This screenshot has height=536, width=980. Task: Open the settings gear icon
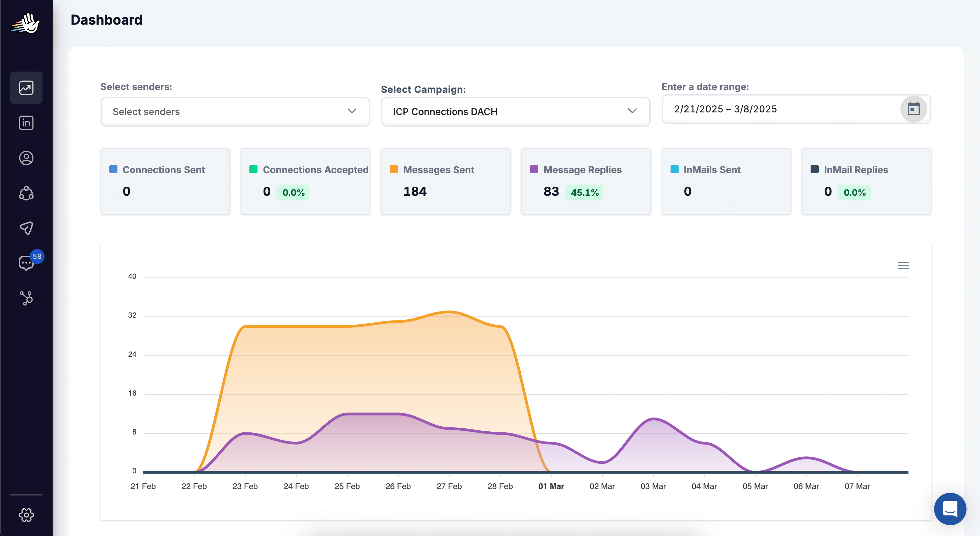point(26,515)
